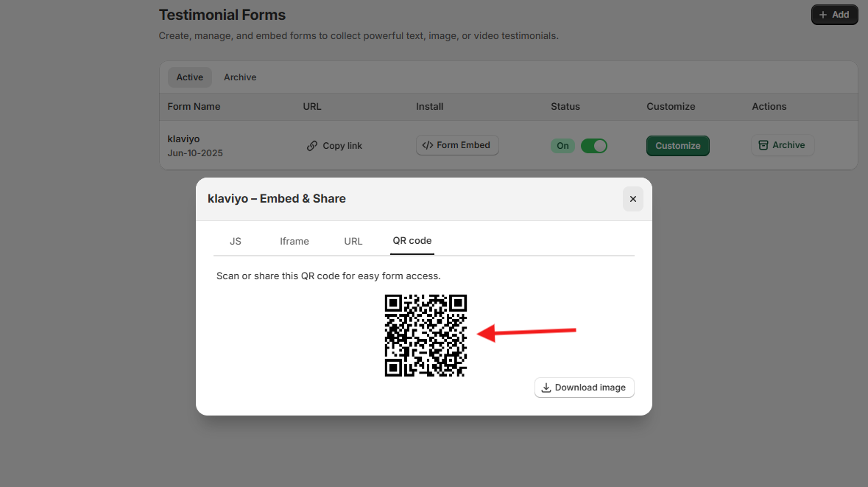This screenshot has height=487, width=868.
Task: Archive the klaviyo form
Action: [x=782, y=145]
